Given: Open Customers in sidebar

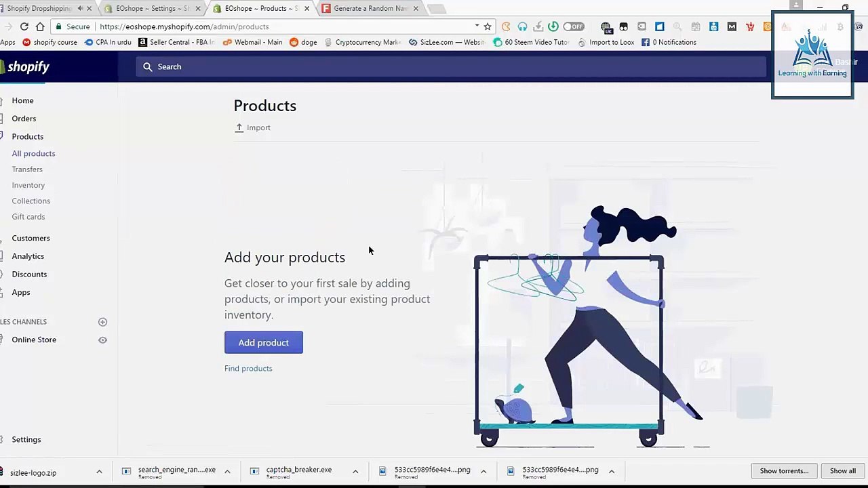Looking at the screenshot, I should (31, 238).
